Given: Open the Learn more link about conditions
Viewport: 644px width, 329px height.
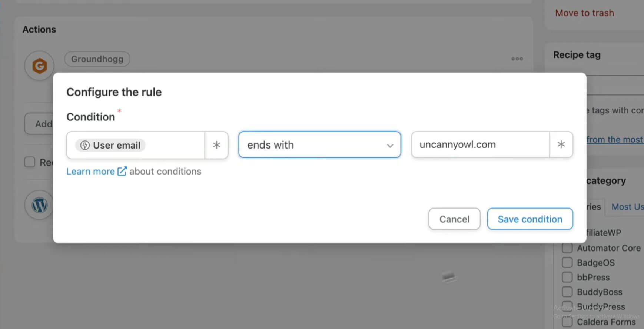Looking at the screenshot, I should pos(90,171).
